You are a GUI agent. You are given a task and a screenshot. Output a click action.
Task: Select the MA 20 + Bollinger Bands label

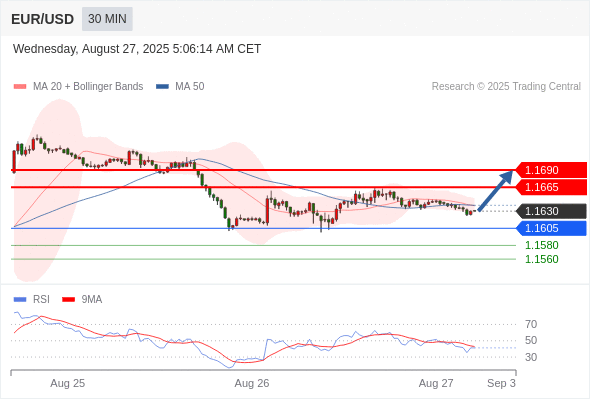coord(88,87)
